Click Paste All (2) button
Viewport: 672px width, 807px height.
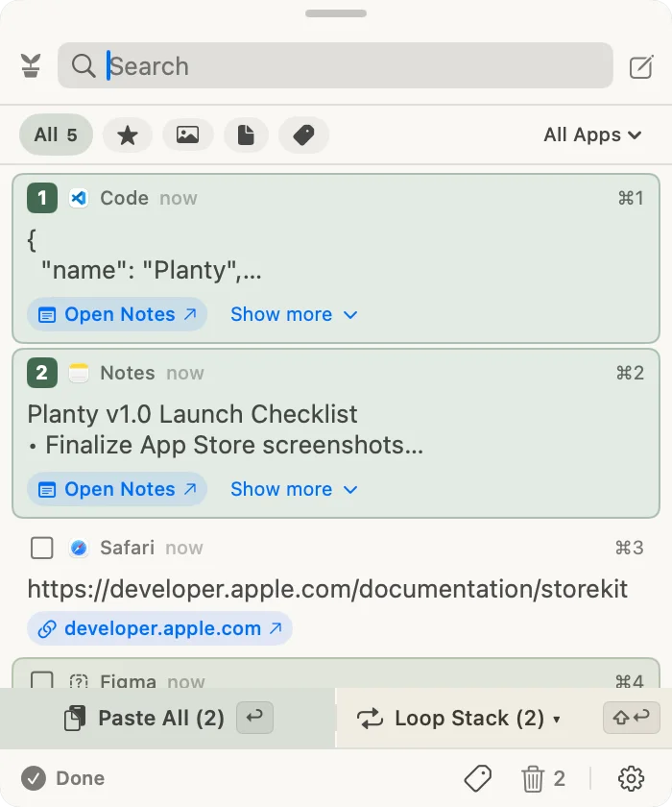coord(168,718)
